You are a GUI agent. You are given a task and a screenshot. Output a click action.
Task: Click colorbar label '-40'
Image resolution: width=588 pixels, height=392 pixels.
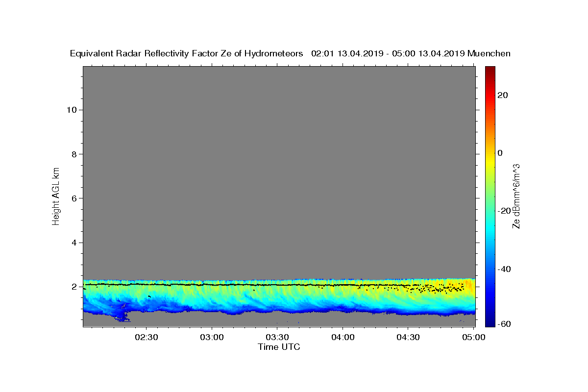[504, 269]
